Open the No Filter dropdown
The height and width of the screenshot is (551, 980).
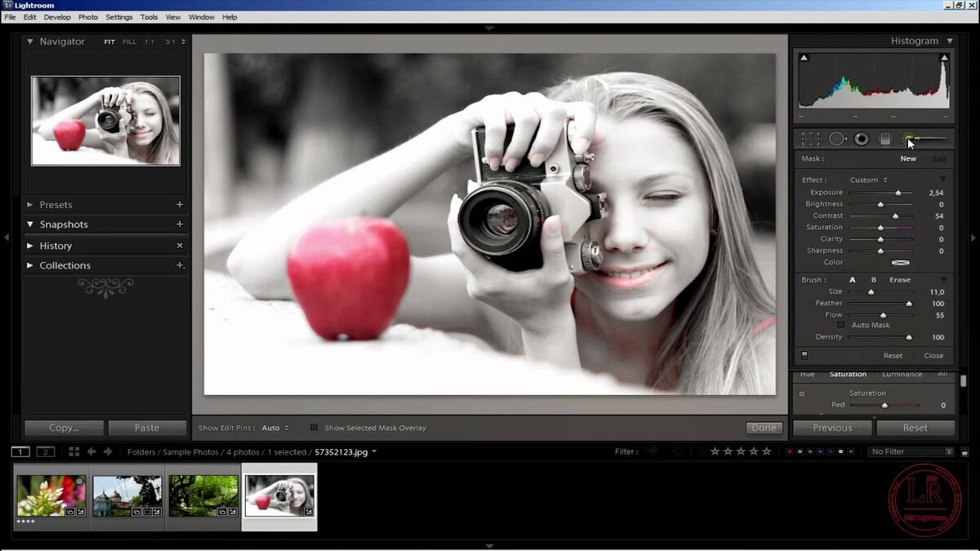(x=911, y=451)
